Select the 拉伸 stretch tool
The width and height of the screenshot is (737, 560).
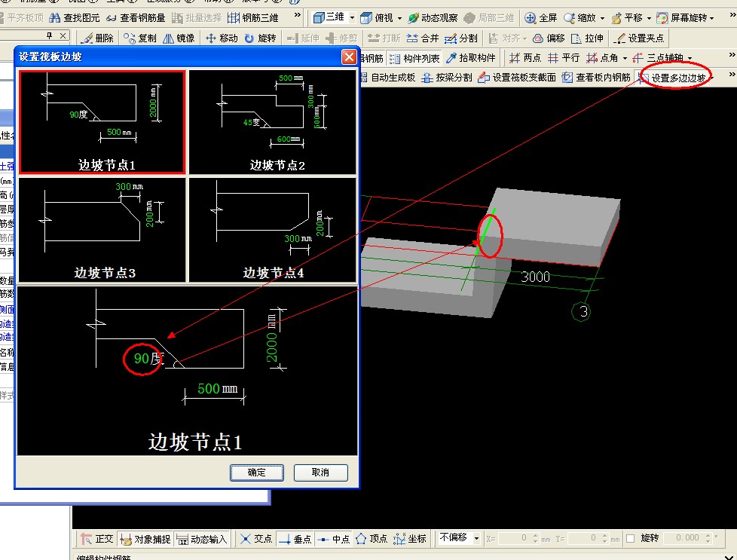tap(587, 38)
